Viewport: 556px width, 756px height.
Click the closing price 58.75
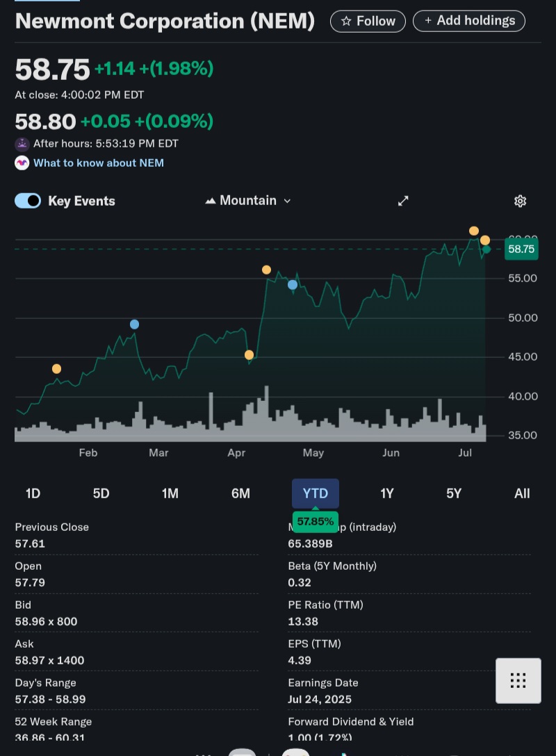click(52, 69)
